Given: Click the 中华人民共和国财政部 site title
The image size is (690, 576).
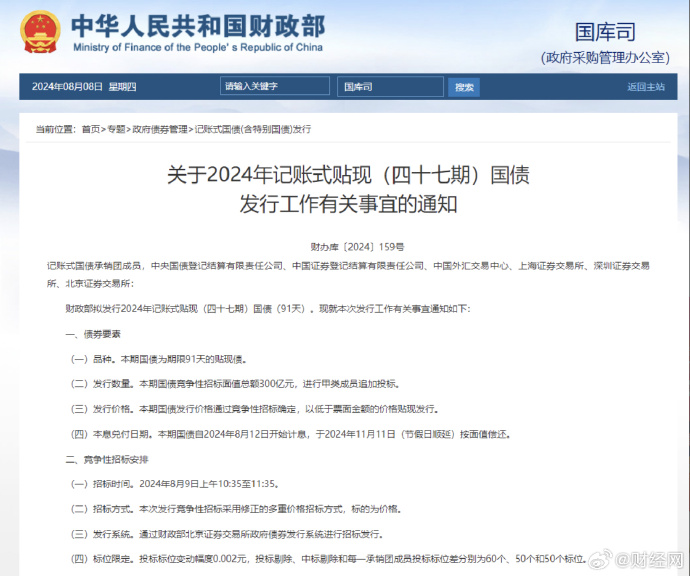Looking at the screenshot, I should pos(198,26).
